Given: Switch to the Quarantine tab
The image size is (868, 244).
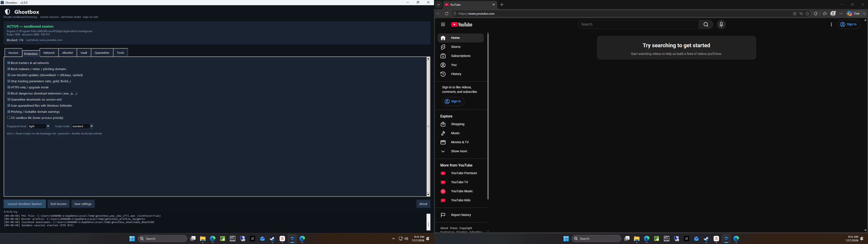Looking at the screenshot, I should (x=102, y=53).
